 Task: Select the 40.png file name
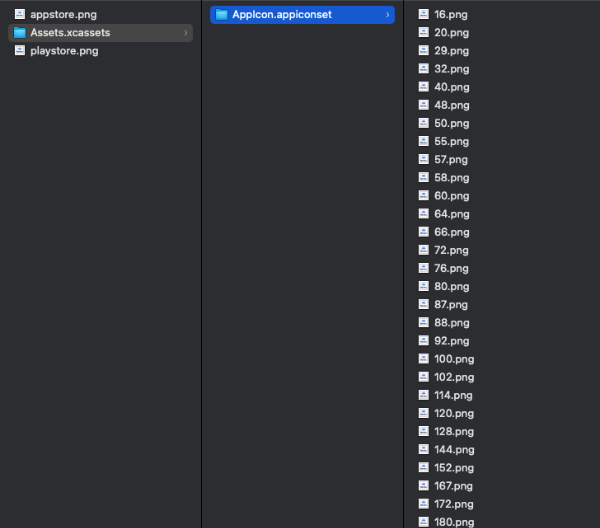[452, 87]
